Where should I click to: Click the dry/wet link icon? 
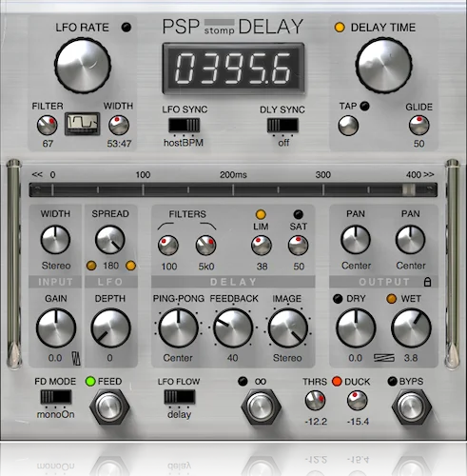click(384, 358)
